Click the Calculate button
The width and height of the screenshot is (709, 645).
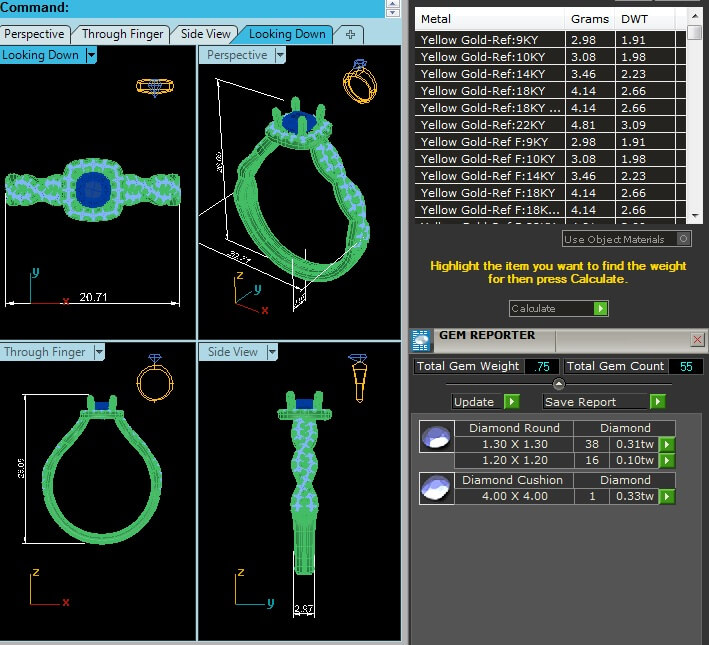click(x=558, y=309)
